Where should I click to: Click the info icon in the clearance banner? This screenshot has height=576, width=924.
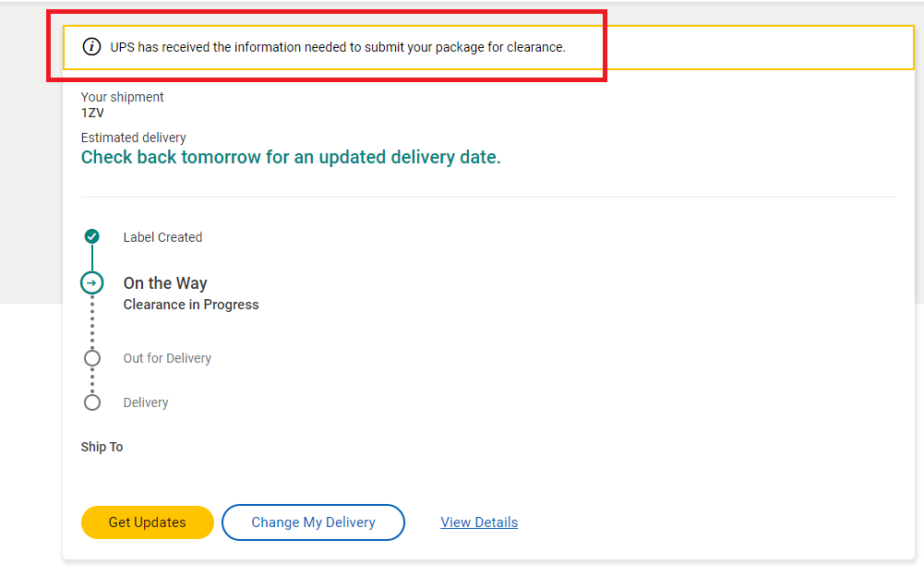(91, 47)
